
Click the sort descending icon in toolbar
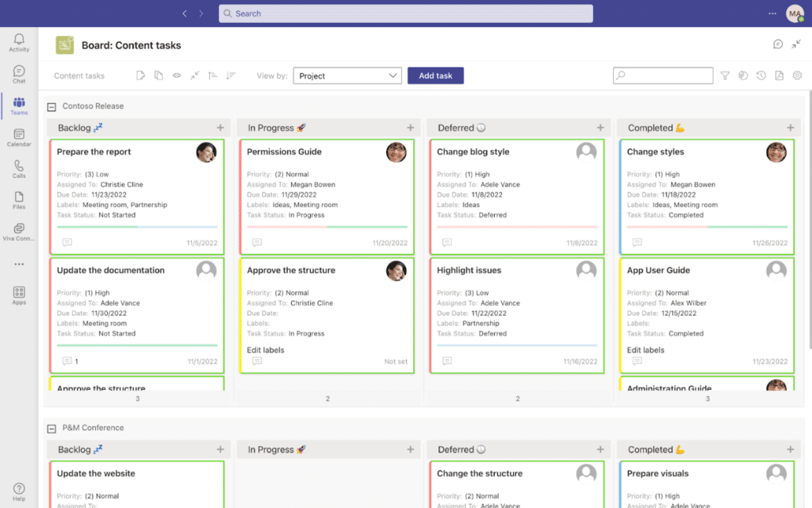(231, 75)
